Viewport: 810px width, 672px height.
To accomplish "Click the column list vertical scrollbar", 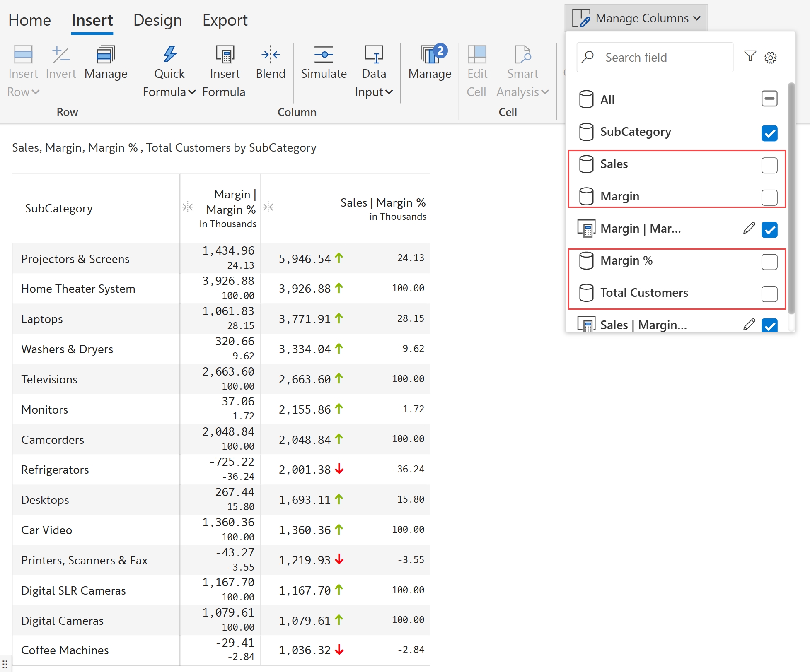I will [x=791, y=199].
